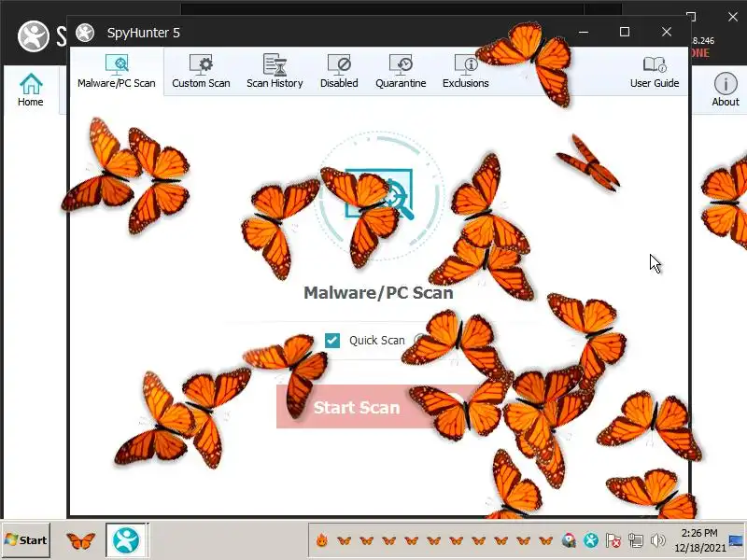The width and height of the screenshot is (747, 560).
Task: Open the Action Center flag tray icon
Action: pyautogui.click(x=613, y=540)
